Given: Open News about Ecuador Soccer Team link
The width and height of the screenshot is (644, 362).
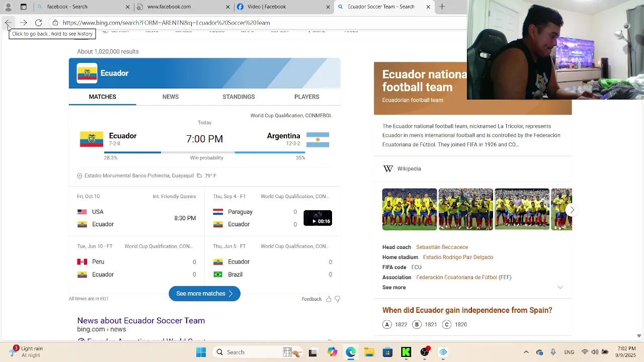Looking at the screenshot, I should pyautogui.click(x=141, y=321).
